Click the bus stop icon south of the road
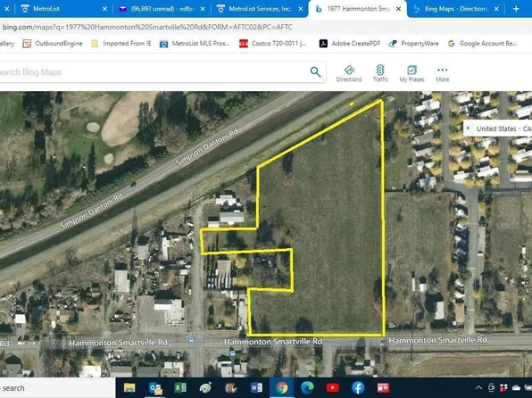Viewport: 532px width, 398px height. coord(233,353)
